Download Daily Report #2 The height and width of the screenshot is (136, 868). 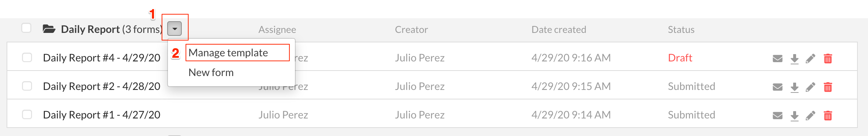pyautogui.click(x=795, y=87)
